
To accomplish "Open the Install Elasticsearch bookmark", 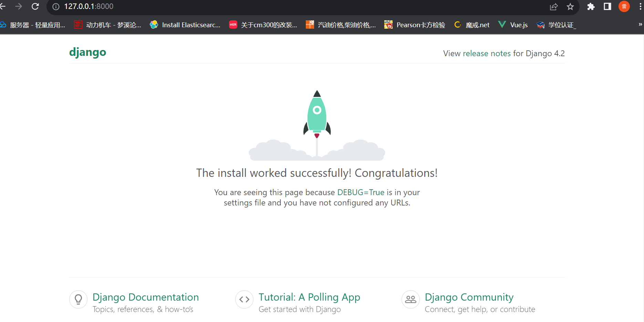I will pos(185,25).
